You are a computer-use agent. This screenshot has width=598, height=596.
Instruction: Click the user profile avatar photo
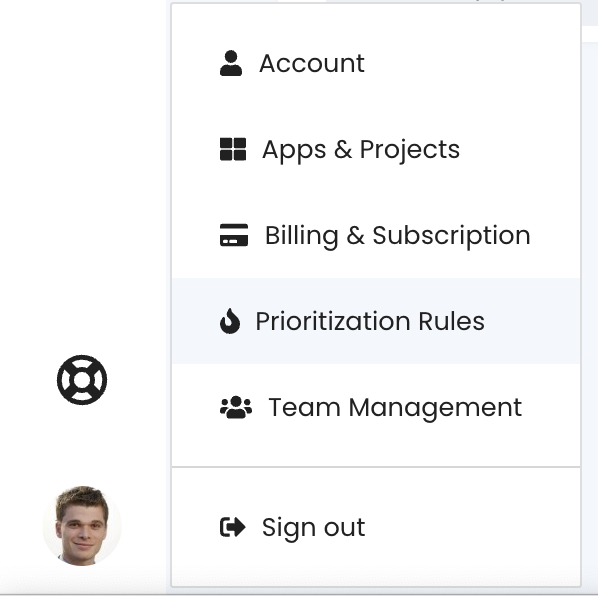click(x=82, y=525)
